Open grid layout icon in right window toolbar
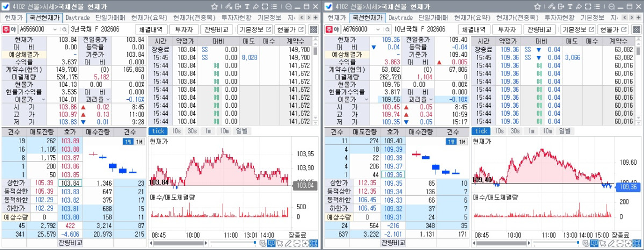644x250 pixels. click(636, 30)
